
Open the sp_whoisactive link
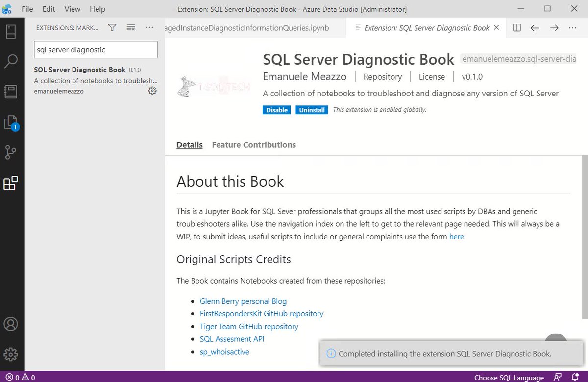(x=224, y=352)
